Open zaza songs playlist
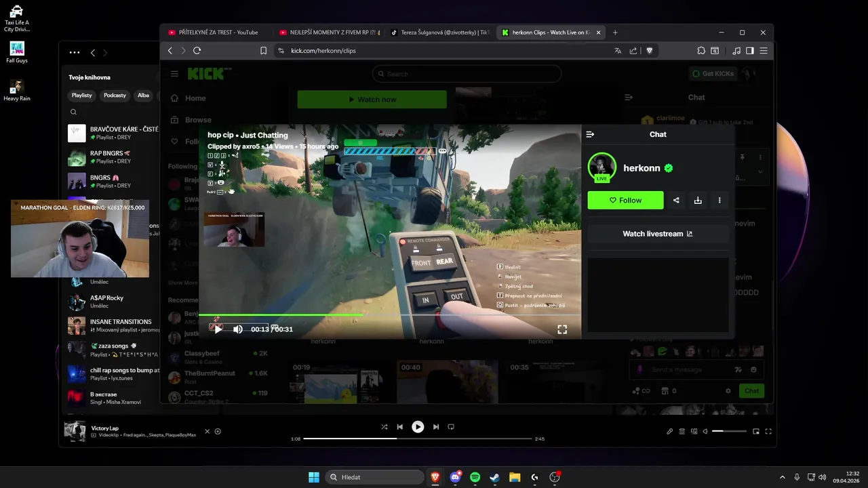The image size is (868, 488). coord(113,350)
